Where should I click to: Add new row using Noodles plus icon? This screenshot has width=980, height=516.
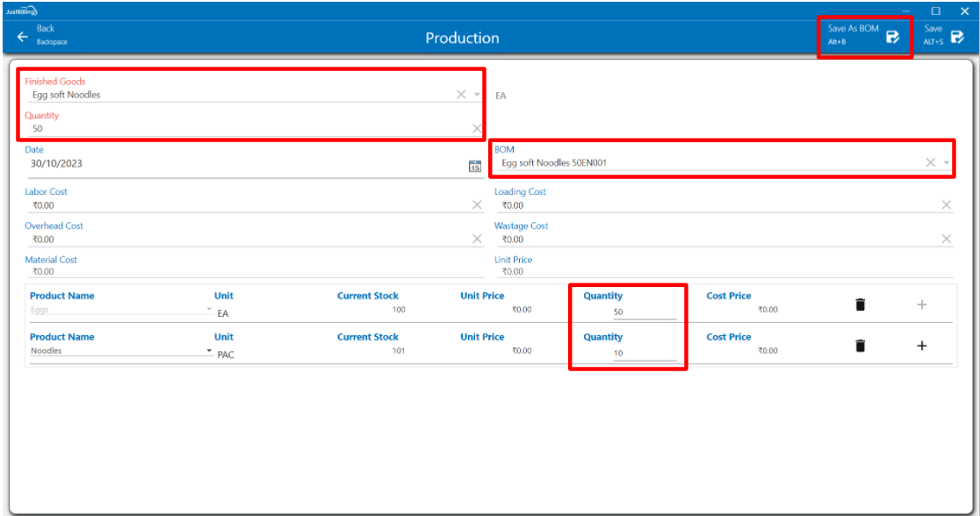921,346
